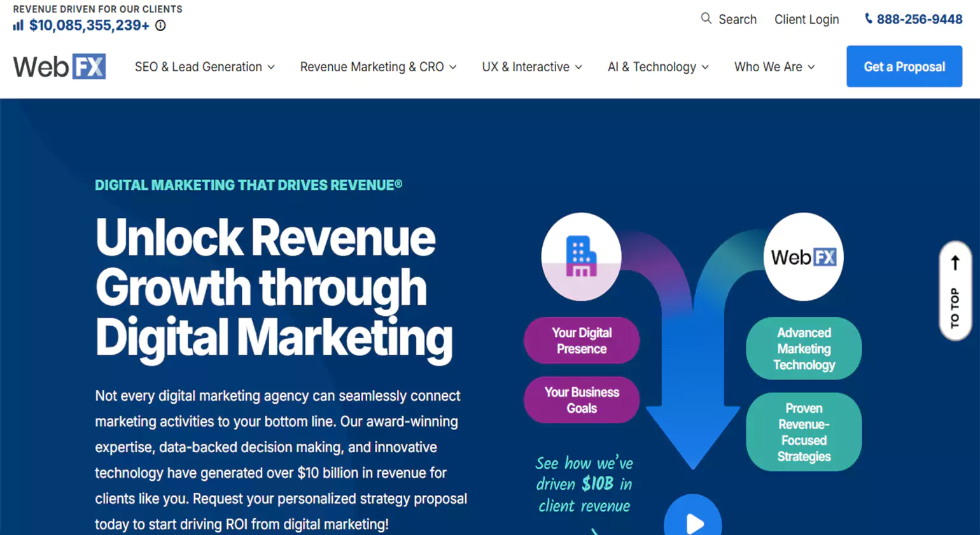Open the Who We Are menu
This screenshot has height=535, width=980.
(x=774, y=67)
